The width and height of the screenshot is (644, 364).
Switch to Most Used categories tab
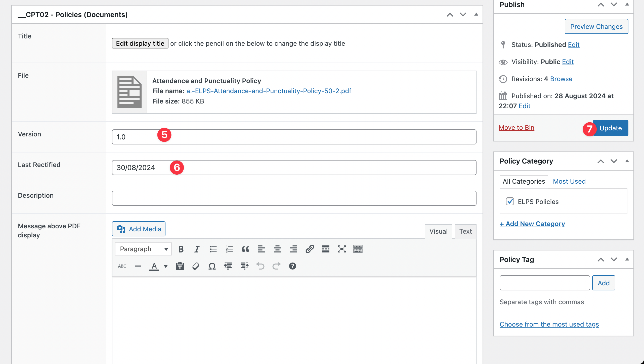pyautogui.click(x=569, y=181)
